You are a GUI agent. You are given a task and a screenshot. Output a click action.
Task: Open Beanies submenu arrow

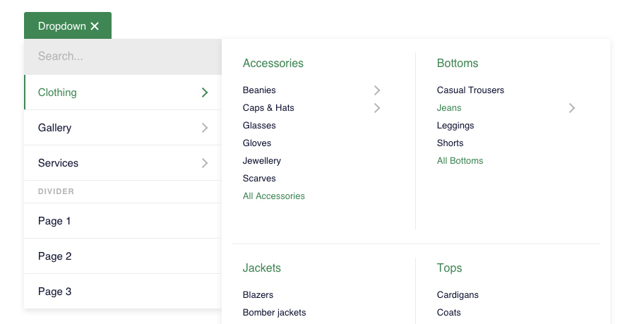click(x=377, y=90)
